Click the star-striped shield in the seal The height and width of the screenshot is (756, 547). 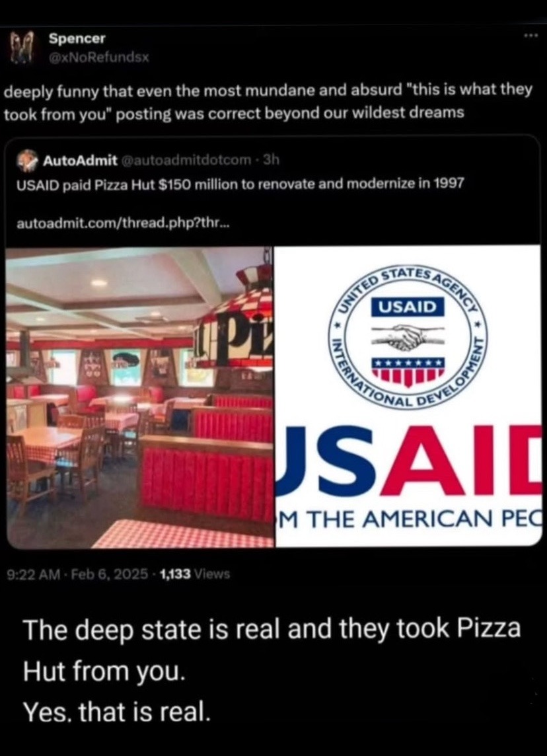tap(408, 372)
